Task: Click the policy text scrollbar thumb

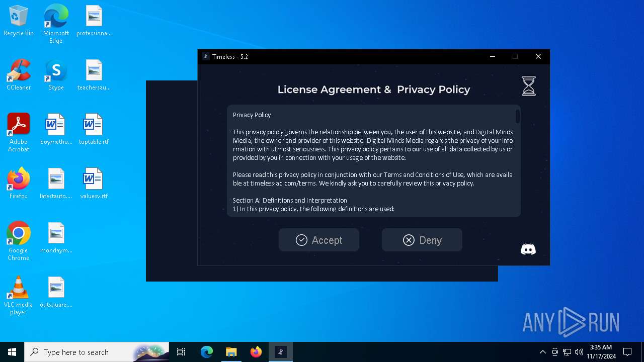Action: click(517, 116)
